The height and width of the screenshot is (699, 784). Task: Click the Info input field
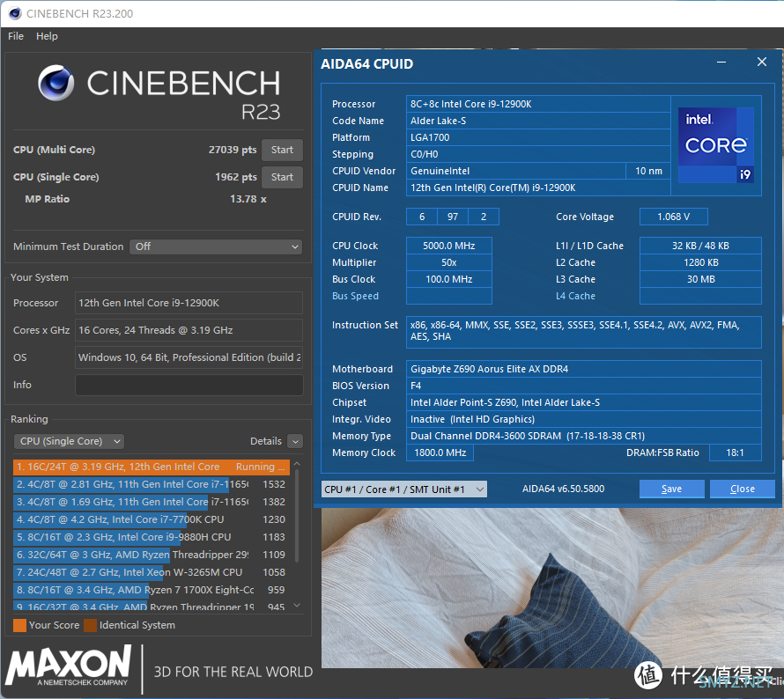pos(189,385)
